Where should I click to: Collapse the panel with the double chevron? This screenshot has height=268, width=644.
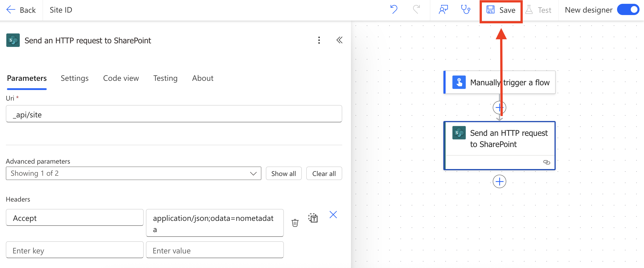pyautogui.click(x=339, y=40)
